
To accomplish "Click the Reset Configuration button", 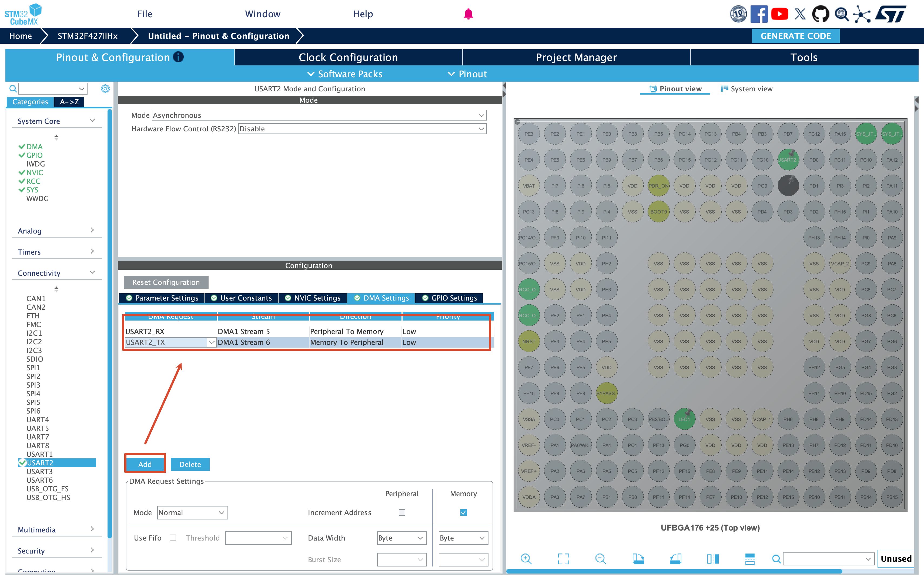I will (166, 282).
